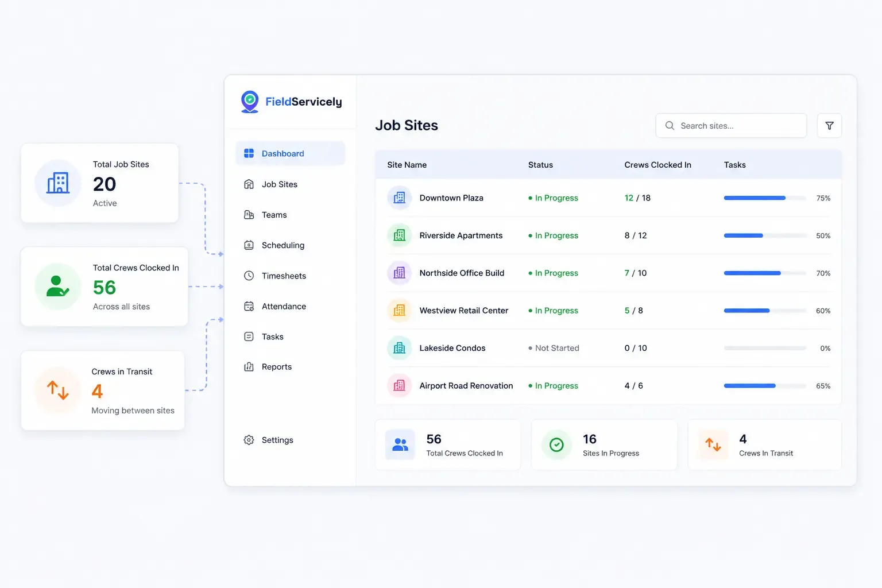The height and width of the screenshot is (588, 882).
Task: Click the Riverside Apartments 50% progress bar
Action: tap(765, 235)
